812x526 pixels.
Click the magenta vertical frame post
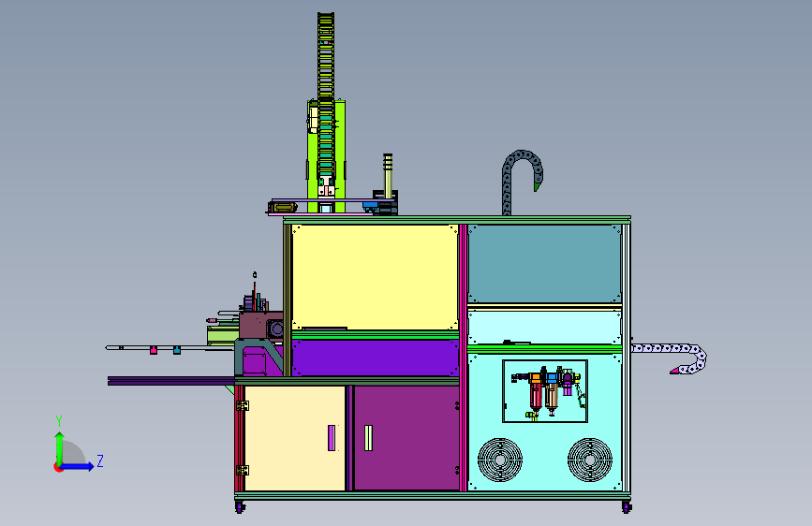click(463, 358)
